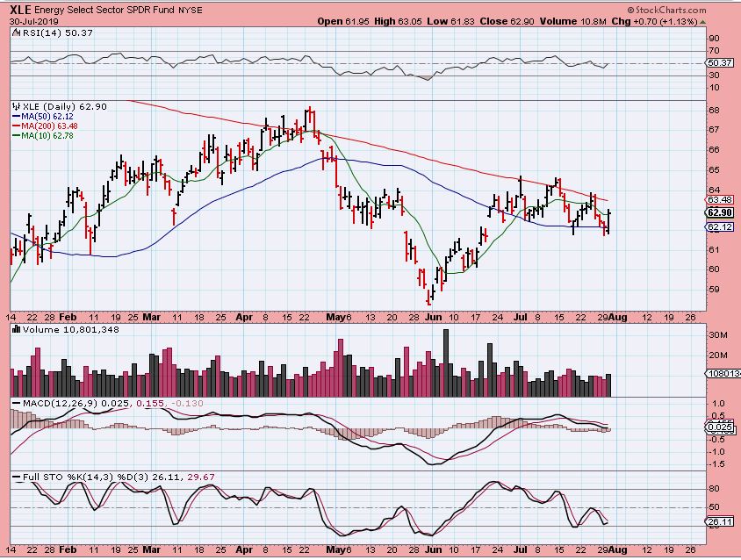Image resolution: width=741 pixels, height=560 pixels.
Task: Click the 62.90 tag on price axis
Action: pyautogui.click(x=720, y=212)
